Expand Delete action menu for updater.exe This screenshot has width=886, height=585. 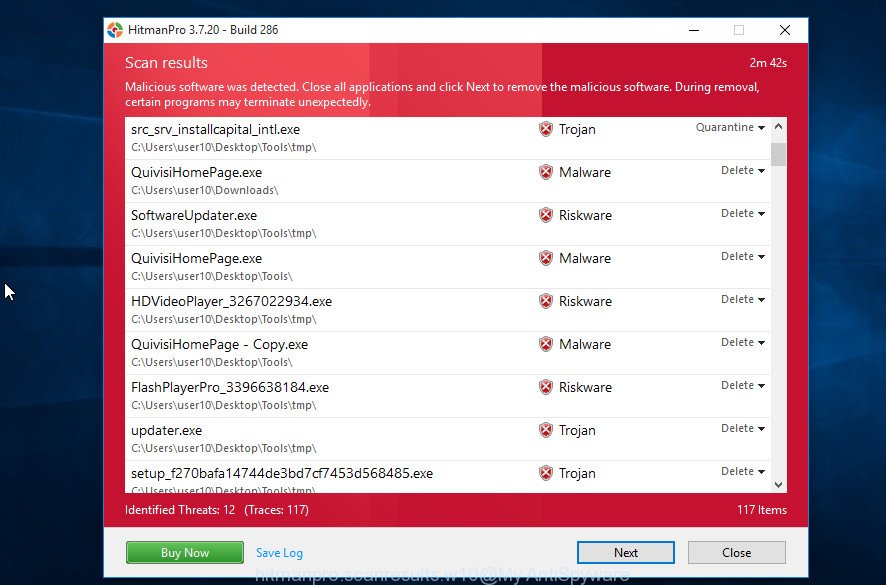click(x=742, y=429)
